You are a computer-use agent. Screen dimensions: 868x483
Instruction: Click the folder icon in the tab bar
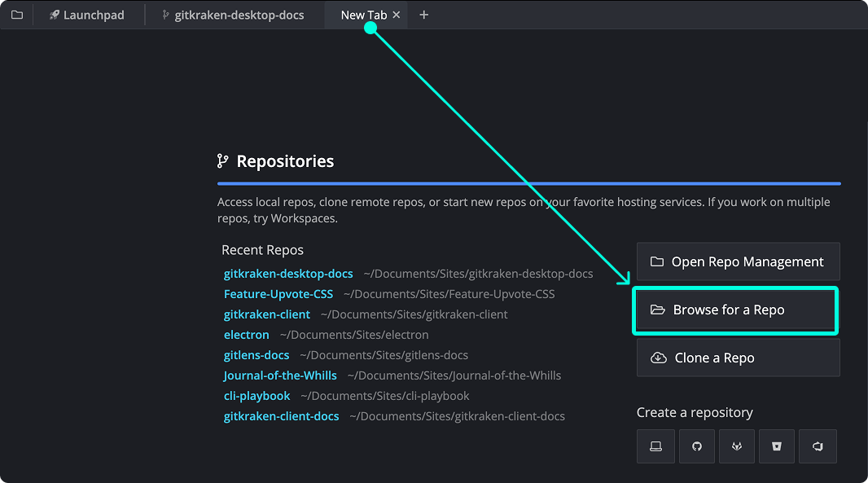tap(17, 15)
